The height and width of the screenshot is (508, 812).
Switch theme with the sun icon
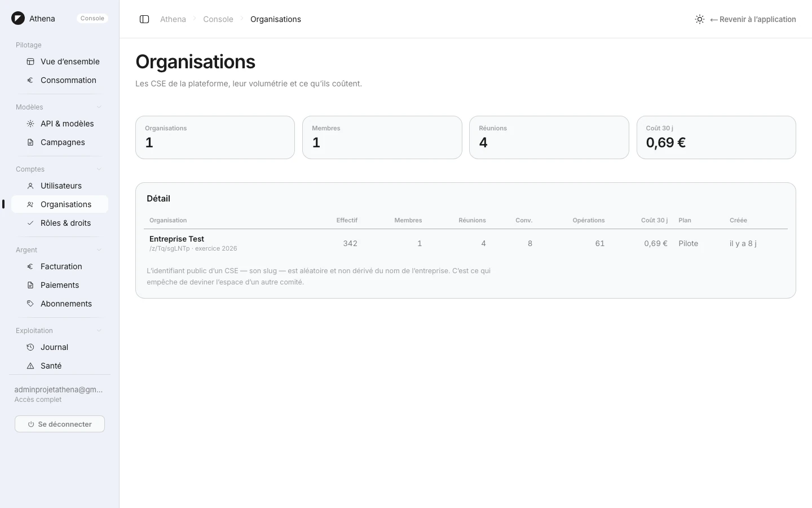[x=700, y=19]
